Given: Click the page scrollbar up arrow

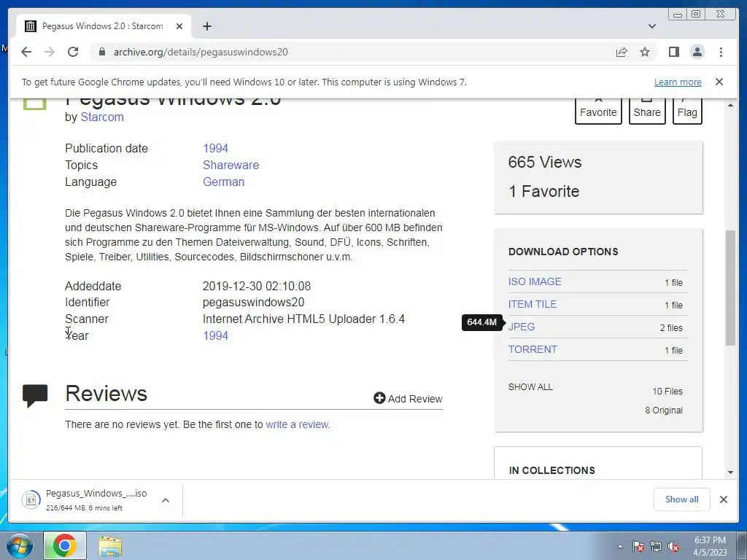Looking at the screenshot, I should coord(730,105).
